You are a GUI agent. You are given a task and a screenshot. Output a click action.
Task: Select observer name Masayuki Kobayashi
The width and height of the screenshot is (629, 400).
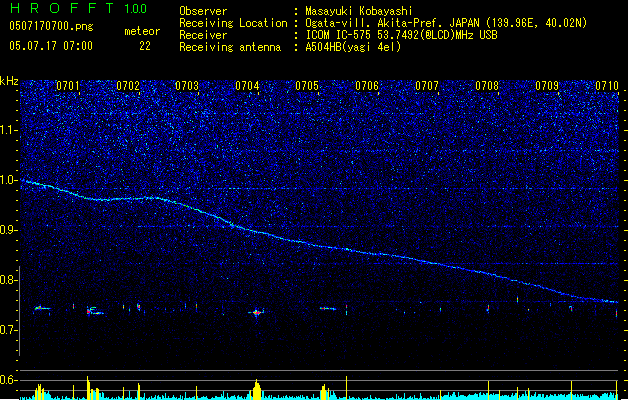pyautogui.click(x=359, y=11)
